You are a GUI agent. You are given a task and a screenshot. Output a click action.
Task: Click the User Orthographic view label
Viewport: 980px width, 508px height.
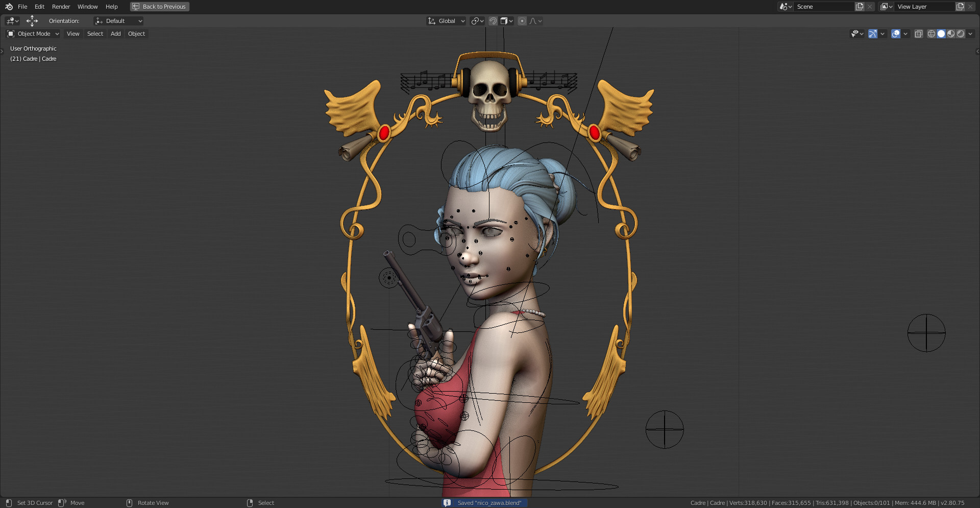click(33, 49)
